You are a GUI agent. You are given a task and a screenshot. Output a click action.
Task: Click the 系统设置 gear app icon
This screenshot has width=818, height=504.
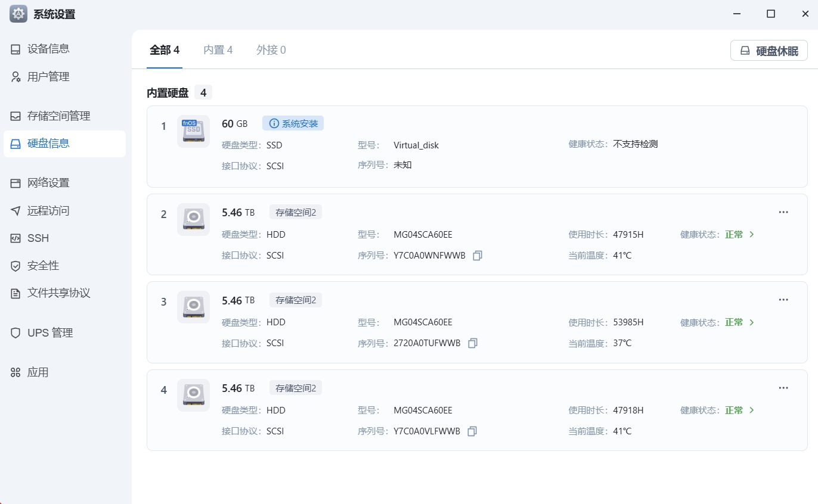pos(18,14)
